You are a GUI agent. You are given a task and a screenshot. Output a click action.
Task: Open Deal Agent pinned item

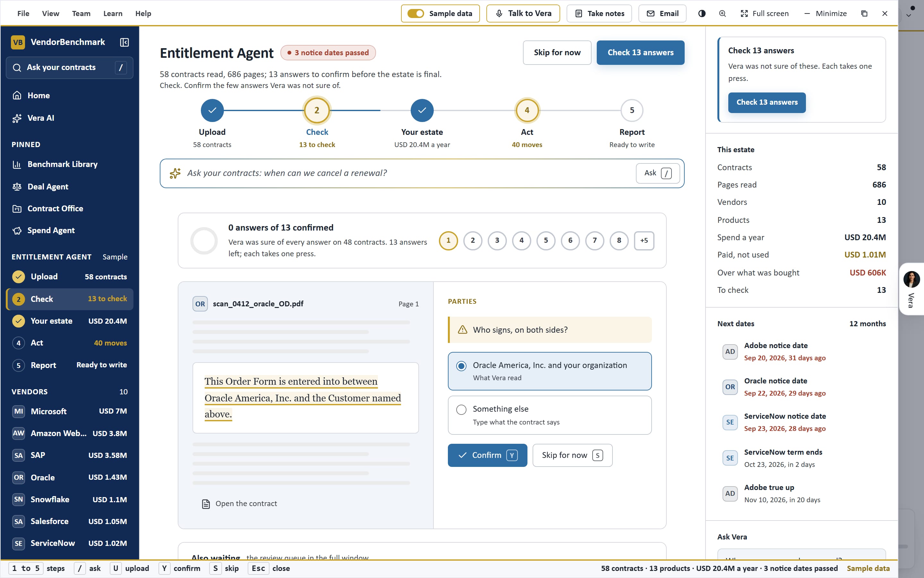[x=70, y=187]
